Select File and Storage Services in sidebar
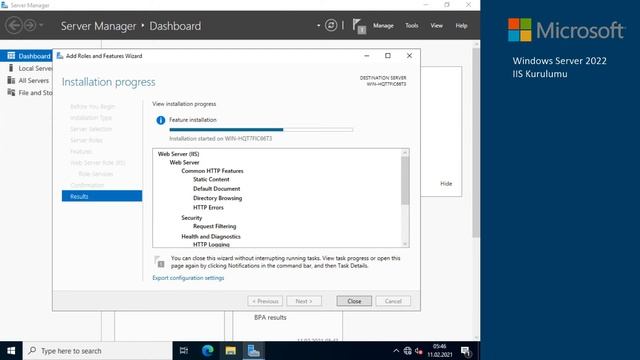Image resolution: width=640 pixels, height=360 pixels. pos(27,93)
